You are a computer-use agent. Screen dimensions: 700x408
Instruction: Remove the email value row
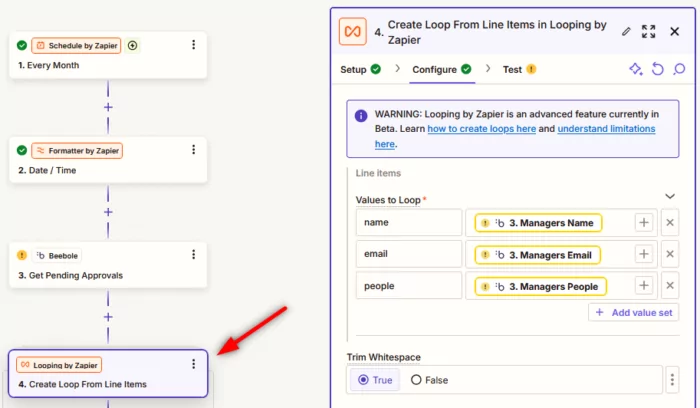(x=670, y=254)
